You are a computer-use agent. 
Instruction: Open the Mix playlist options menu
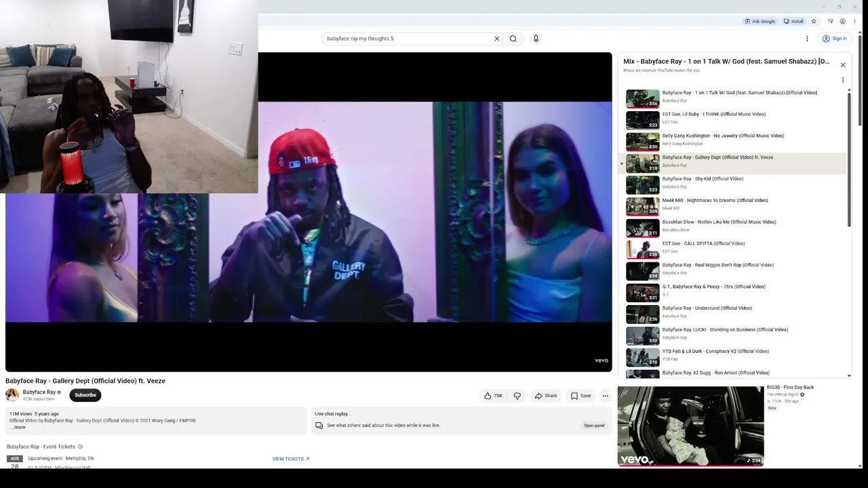tap(843, 80)
